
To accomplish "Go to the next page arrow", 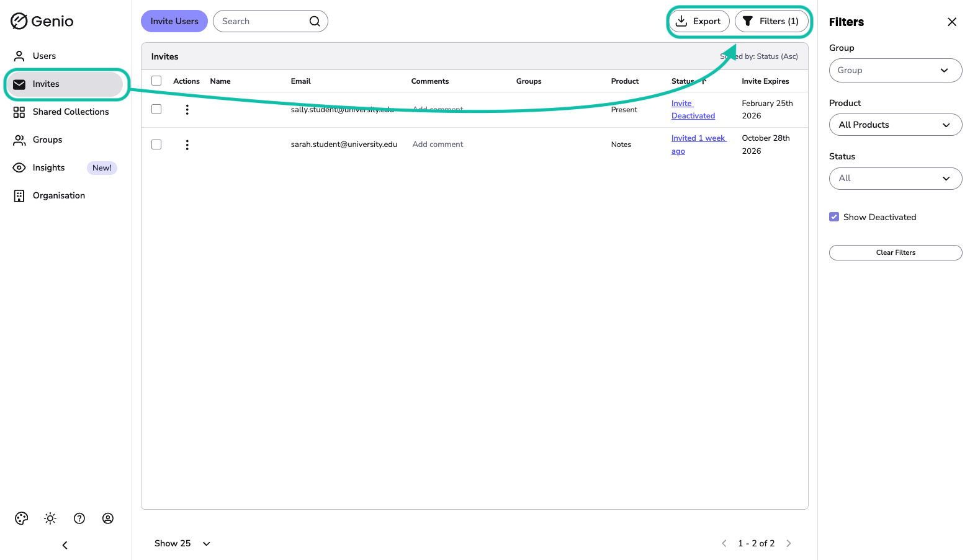I will [x=789, y=543].
